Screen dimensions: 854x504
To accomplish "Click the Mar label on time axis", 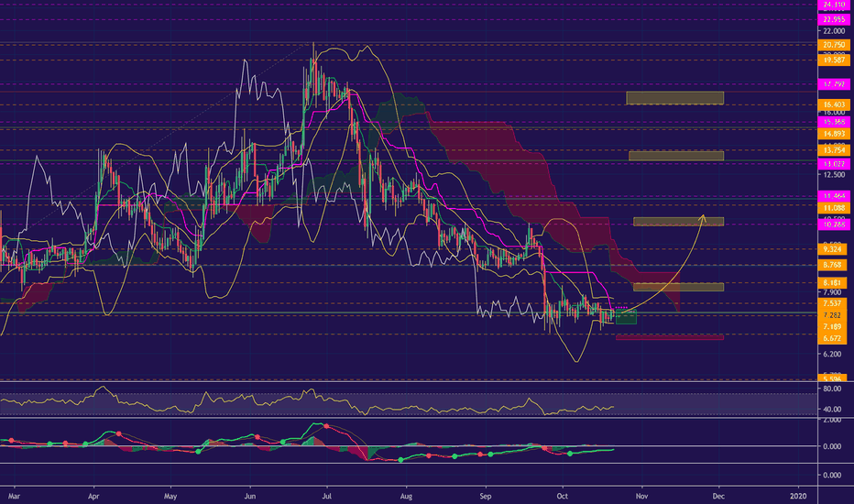I will [x=14, y=497].
